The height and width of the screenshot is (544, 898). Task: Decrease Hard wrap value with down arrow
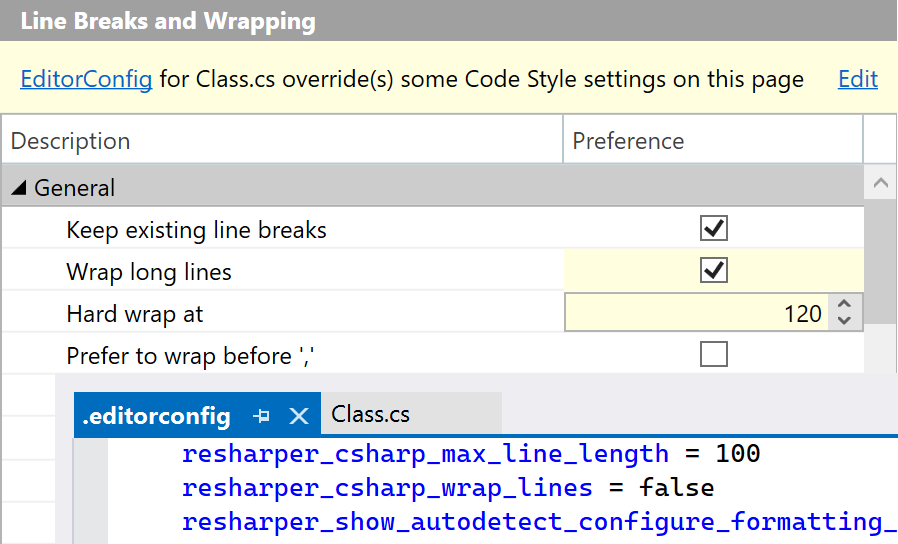tap(844, 321)
